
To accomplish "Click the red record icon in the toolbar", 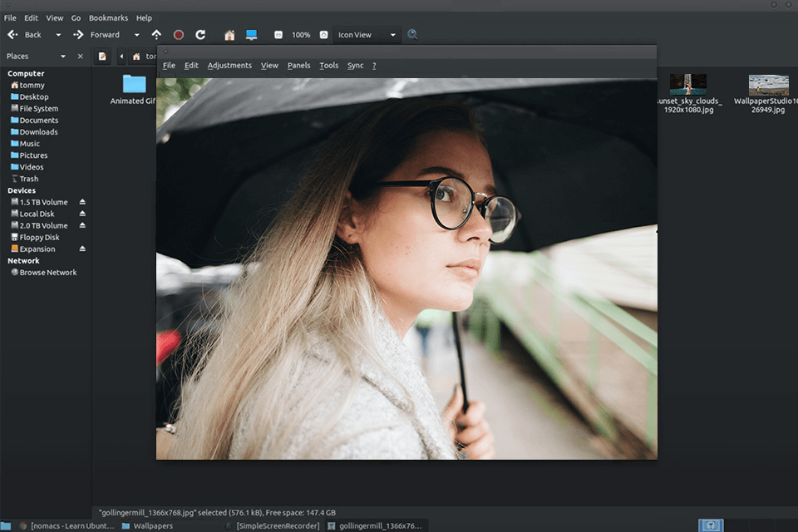I will point(178,35).
